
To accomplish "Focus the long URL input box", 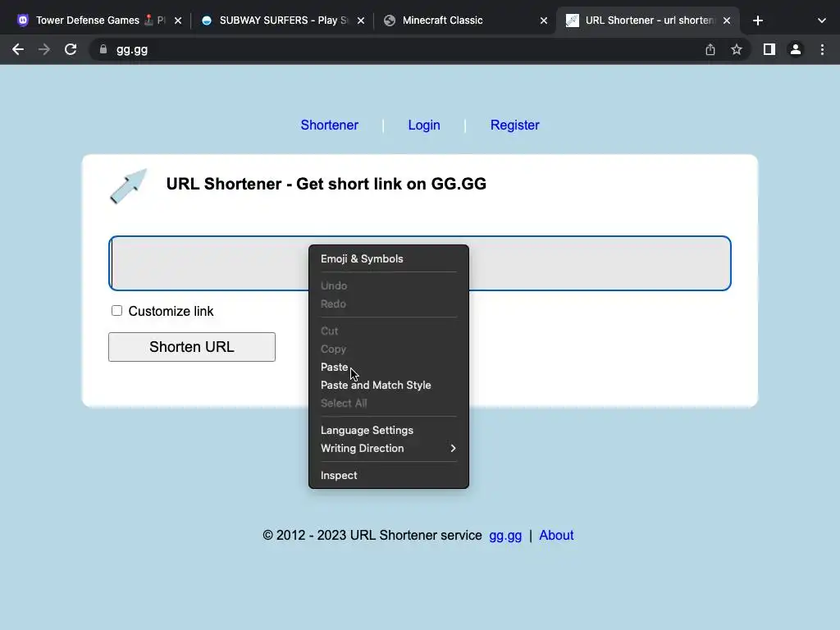I will click(x=420, y=263).
